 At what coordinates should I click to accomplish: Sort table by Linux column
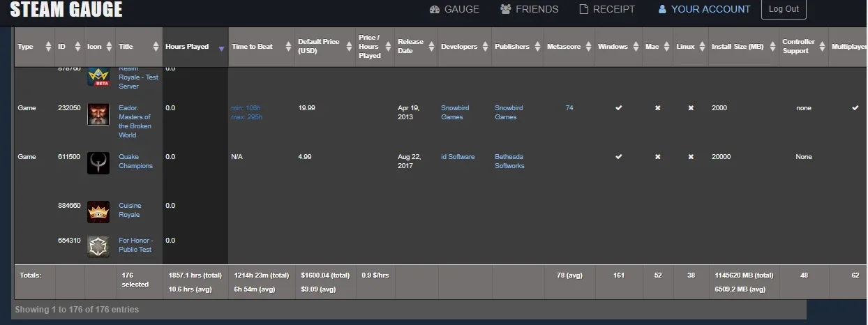click(691, 47)
